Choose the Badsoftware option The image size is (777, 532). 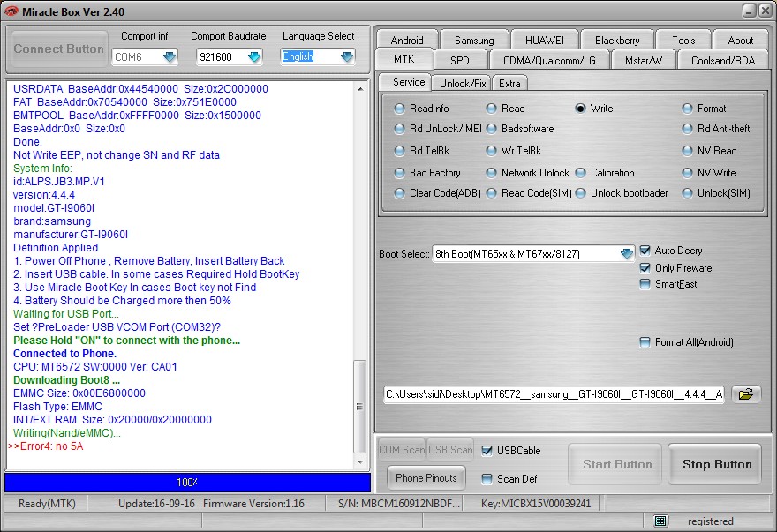pyautogui.click(x=491, y=129)
